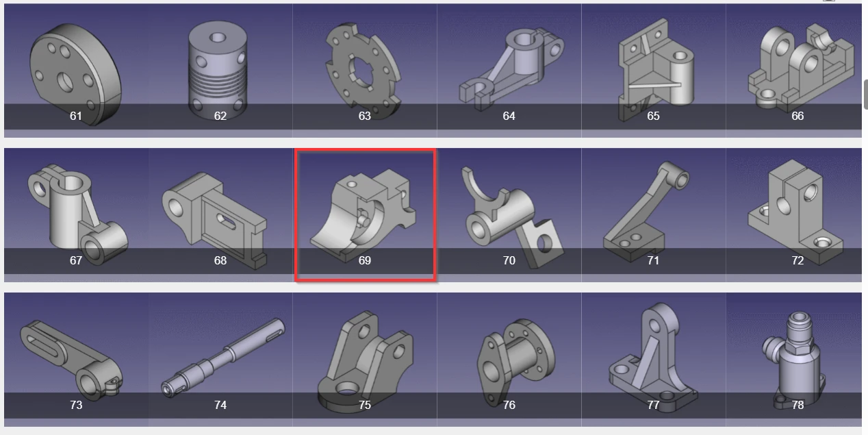
Task: Open model 70 fork lever part
Action: coord(509,212)
